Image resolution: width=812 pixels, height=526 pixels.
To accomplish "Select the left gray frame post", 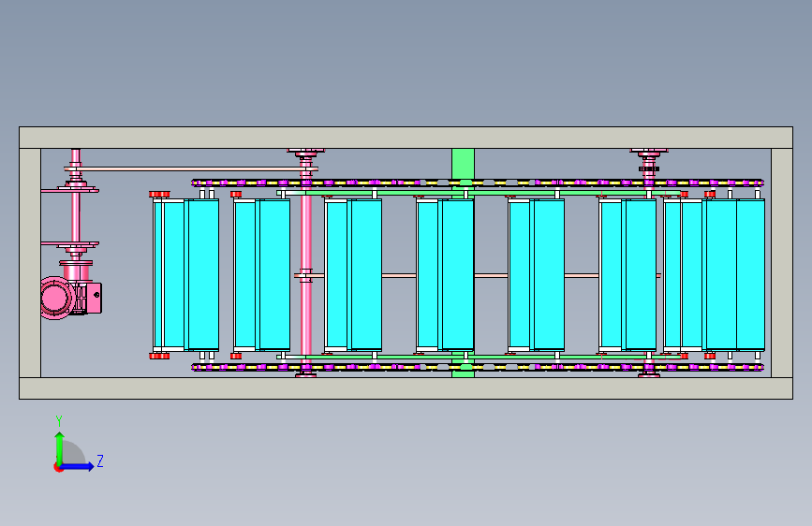I will click(x=30, y=263).
